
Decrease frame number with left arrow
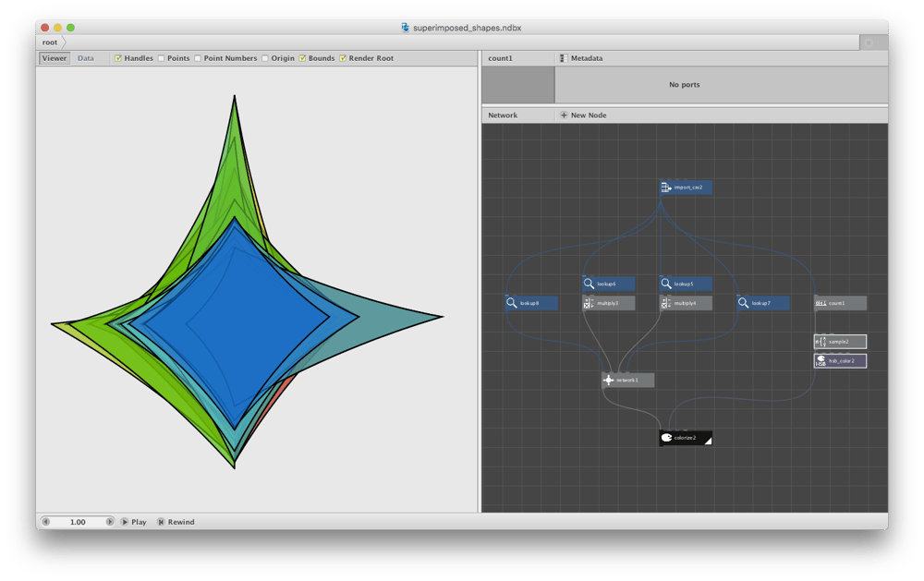[x=46, y=522]
